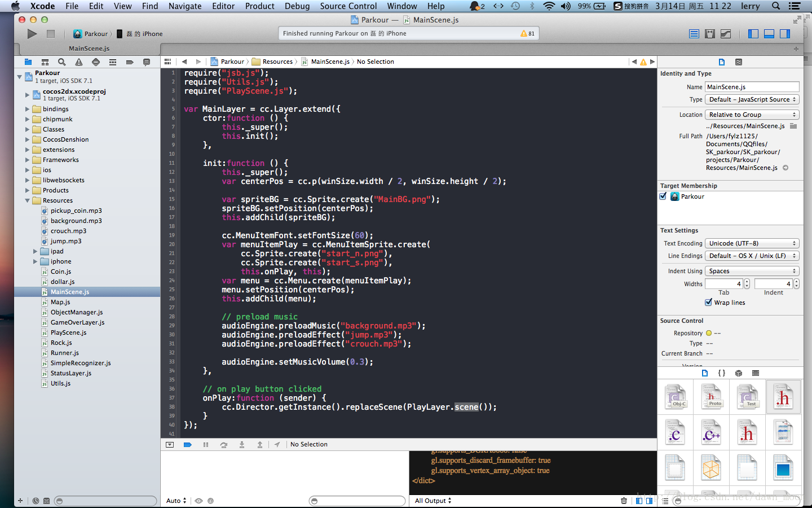812x508 pixels.
Task: Show the File inspector tab icon
Action: click(x=722, y=62)
